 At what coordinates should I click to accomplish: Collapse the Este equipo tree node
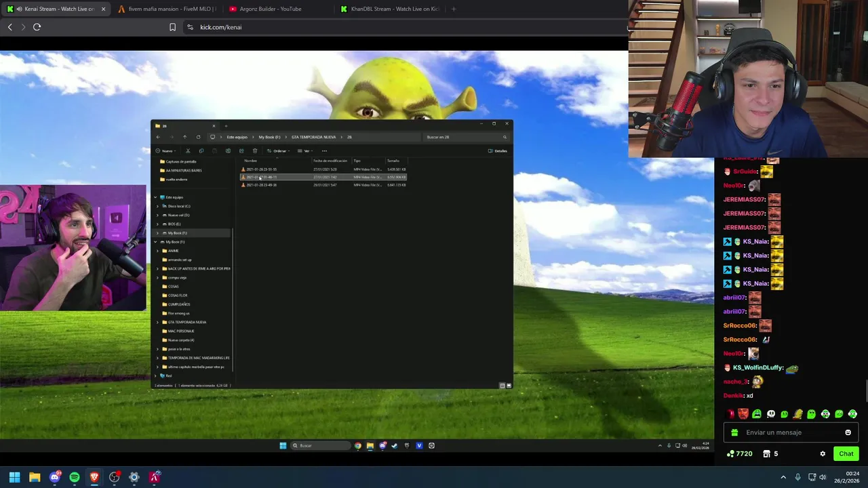pos(155,197)
